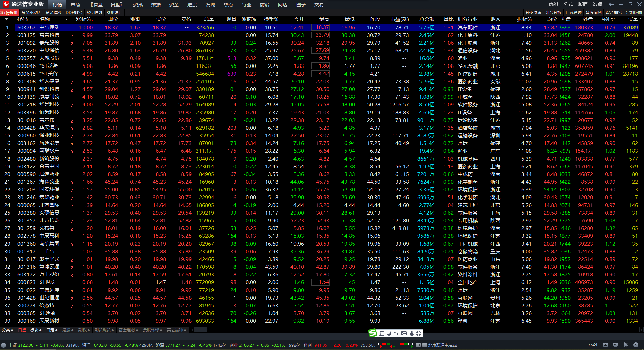Click the keyboard icon in the status bar
The height and width of the screenshot is (350, 644).
(605, 345)
